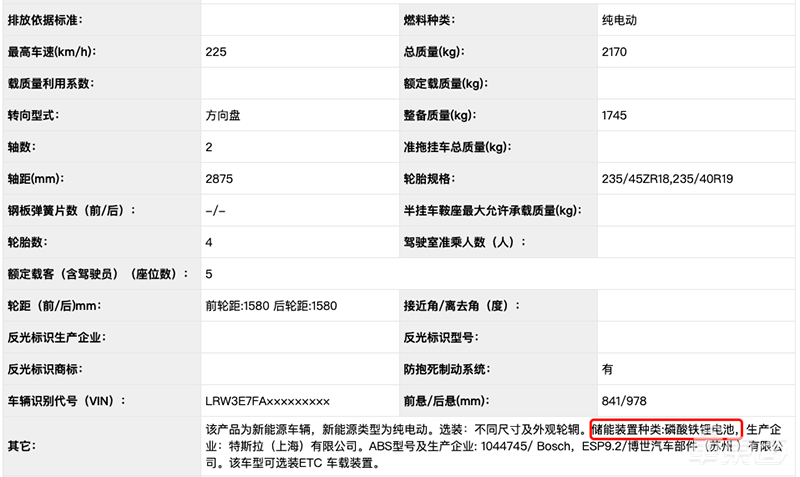Click the top speed value 225
This screenshot has height=477, width=800.
(x=216, y=52)
